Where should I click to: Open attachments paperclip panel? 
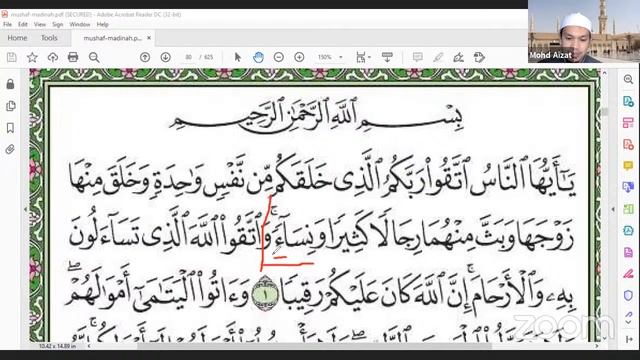coord(11,149)
